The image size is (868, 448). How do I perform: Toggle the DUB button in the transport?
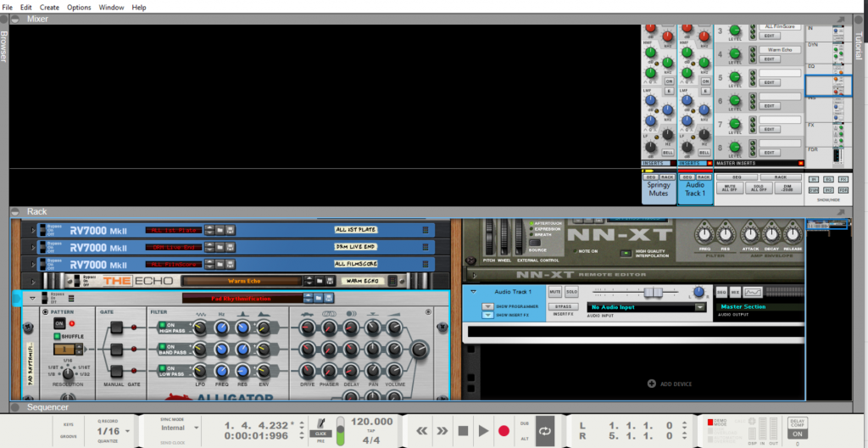(x=524, y=423)
